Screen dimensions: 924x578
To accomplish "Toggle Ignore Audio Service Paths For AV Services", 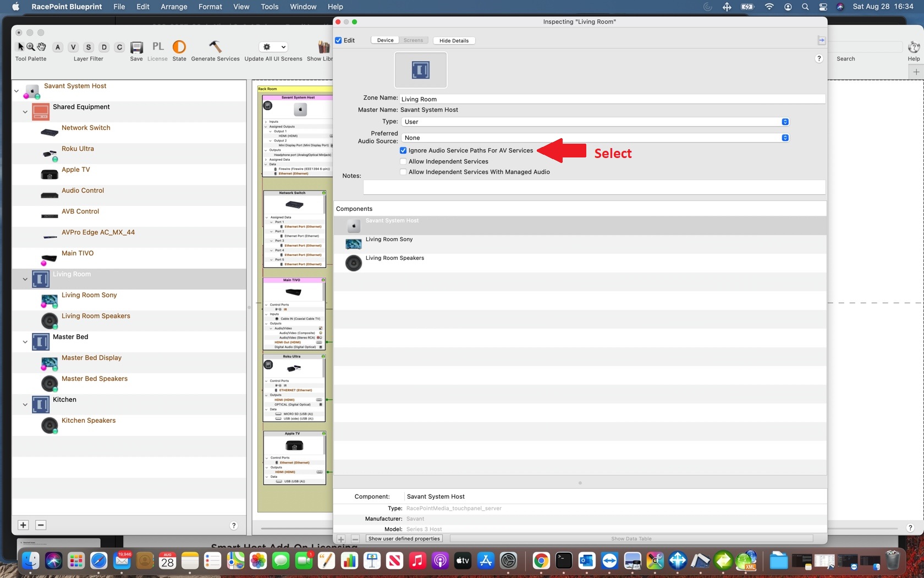I will [x=403, y=150].
